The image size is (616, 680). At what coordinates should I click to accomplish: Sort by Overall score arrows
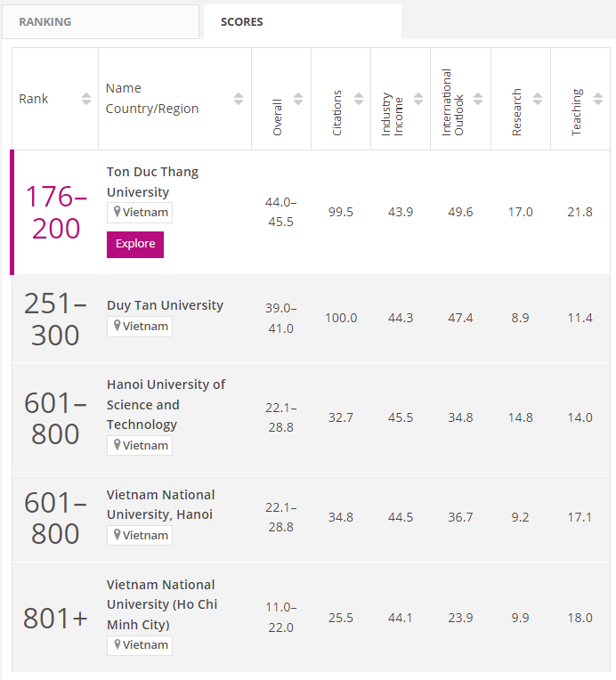[x=298, y=99]
